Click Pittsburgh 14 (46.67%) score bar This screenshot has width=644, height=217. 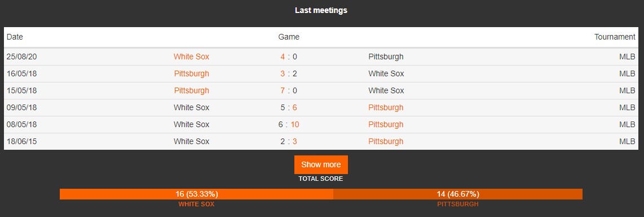pos(458,194)
